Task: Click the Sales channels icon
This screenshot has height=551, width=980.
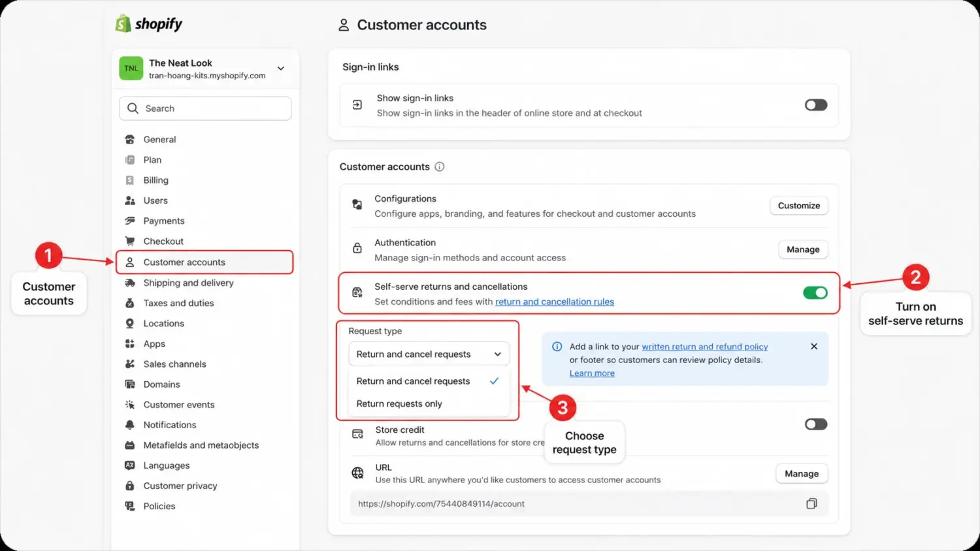Action: (130, 364)
